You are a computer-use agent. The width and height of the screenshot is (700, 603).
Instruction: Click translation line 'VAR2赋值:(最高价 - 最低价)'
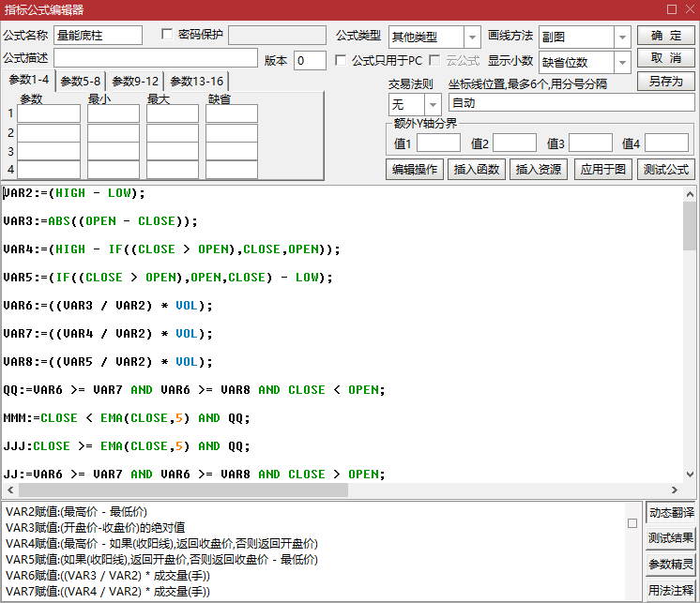click(76, 512)
